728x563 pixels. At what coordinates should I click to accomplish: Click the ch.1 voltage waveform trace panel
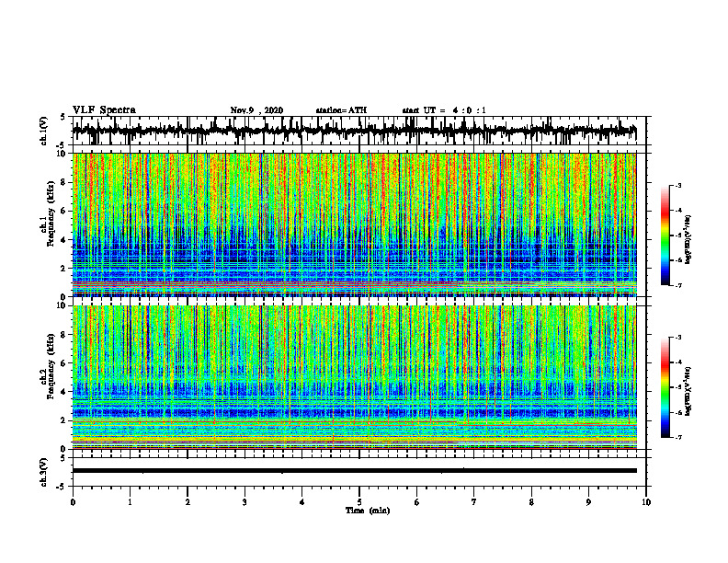(x=359, y=131)
